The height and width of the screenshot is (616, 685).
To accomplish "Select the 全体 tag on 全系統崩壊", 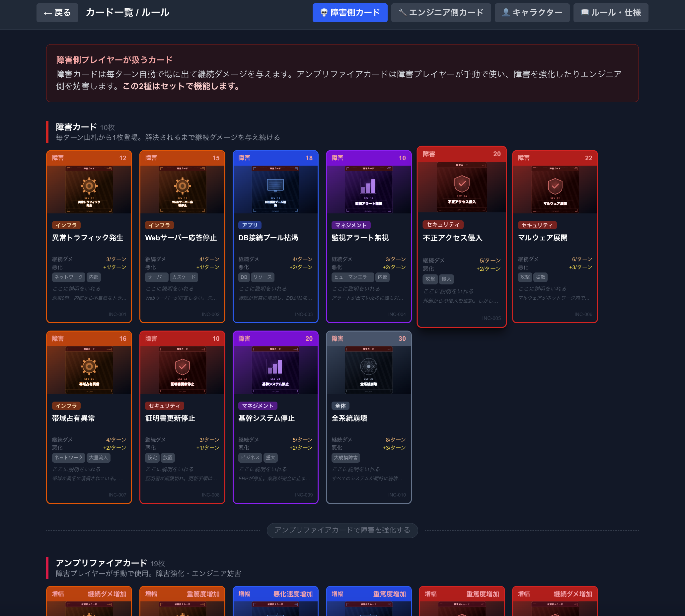I will [x=341, y=406].
